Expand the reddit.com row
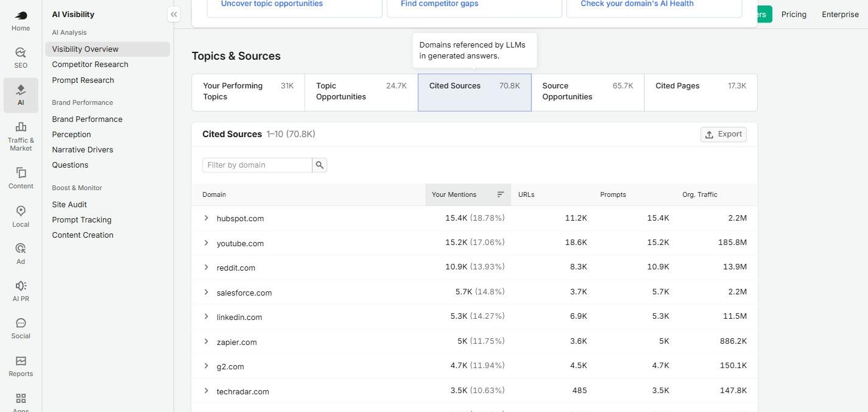 [x=206, y=268]
